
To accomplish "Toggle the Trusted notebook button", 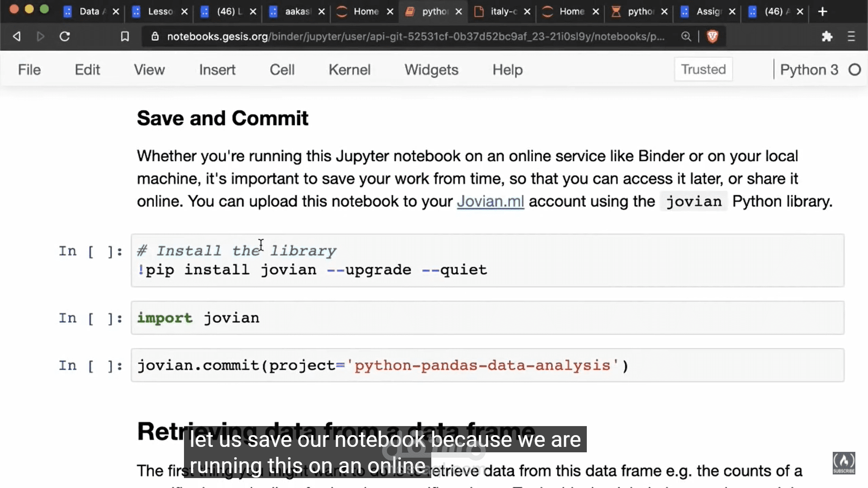I will 703,69.
